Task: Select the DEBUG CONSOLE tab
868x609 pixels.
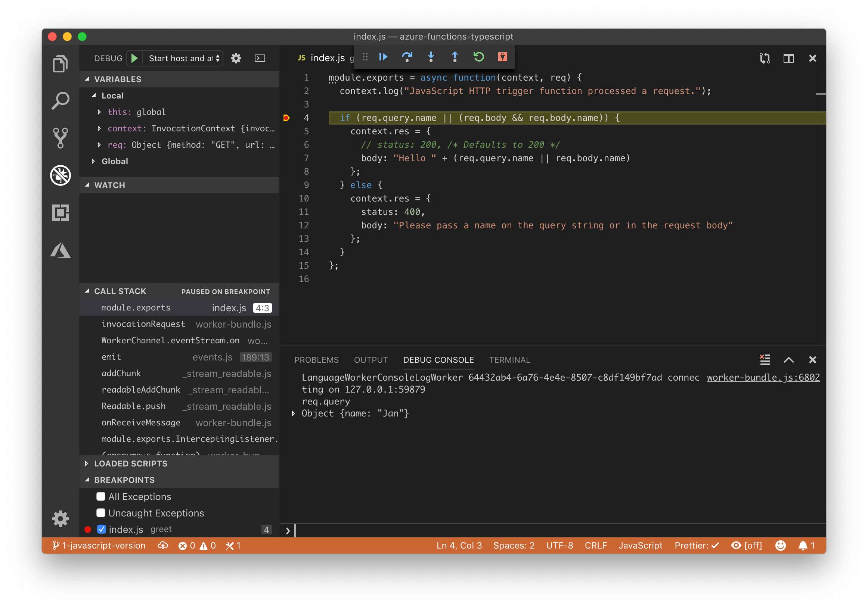Action: pyautogui.click(x=439, y=359)
